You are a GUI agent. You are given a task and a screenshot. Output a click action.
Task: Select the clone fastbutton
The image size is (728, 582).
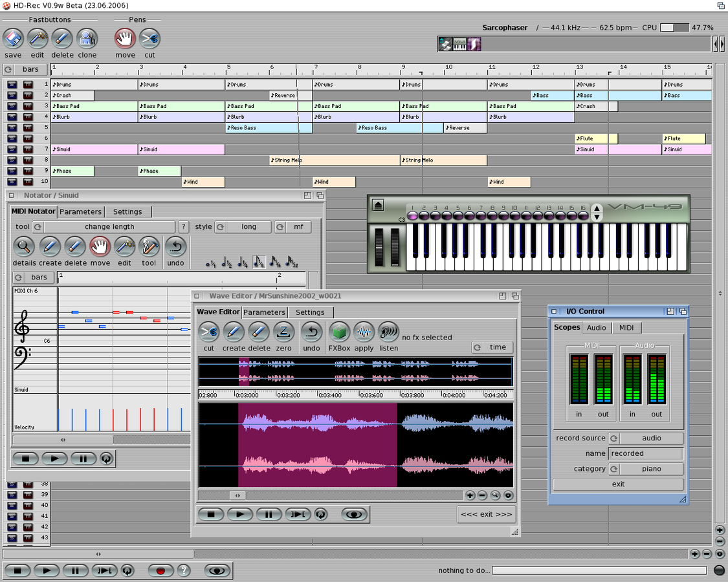coord(87,39)
